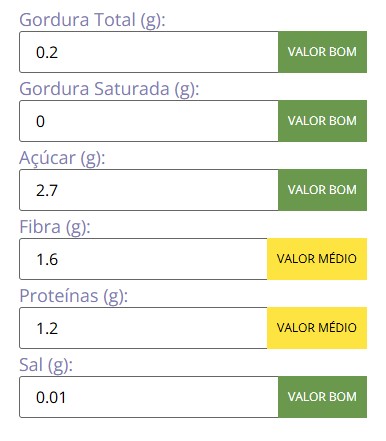Image resolution: width=386 pixels, height=441 pixels.
Task: Select the VALOR BOM badge for Sal
Action: 322,397
